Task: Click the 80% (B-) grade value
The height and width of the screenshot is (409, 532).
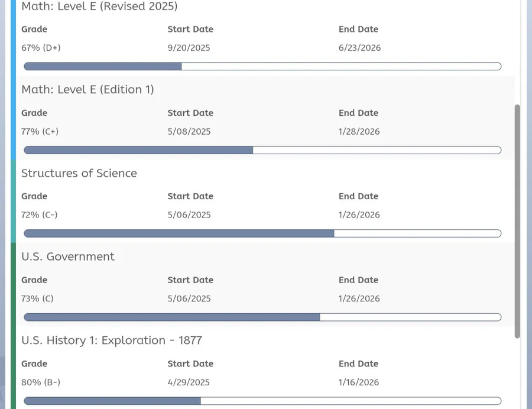Action: [x=41, y=382]
